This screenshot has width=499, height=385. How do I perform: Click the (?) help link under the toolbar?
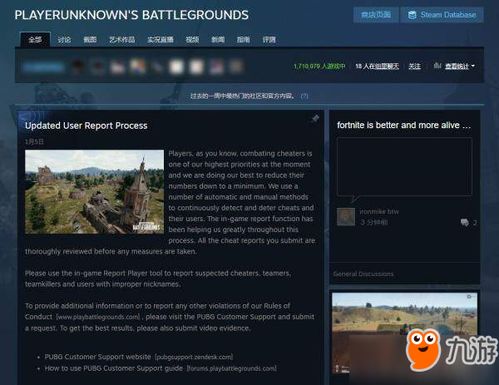(x=304, y=96)
